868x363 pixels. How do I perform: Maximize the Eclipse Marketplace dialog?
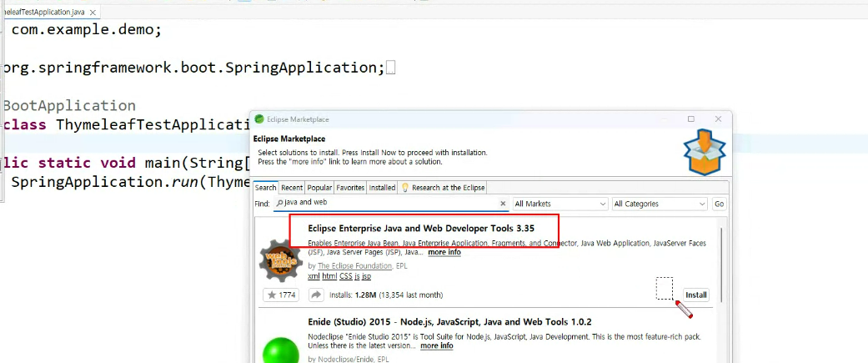(691, 119)
